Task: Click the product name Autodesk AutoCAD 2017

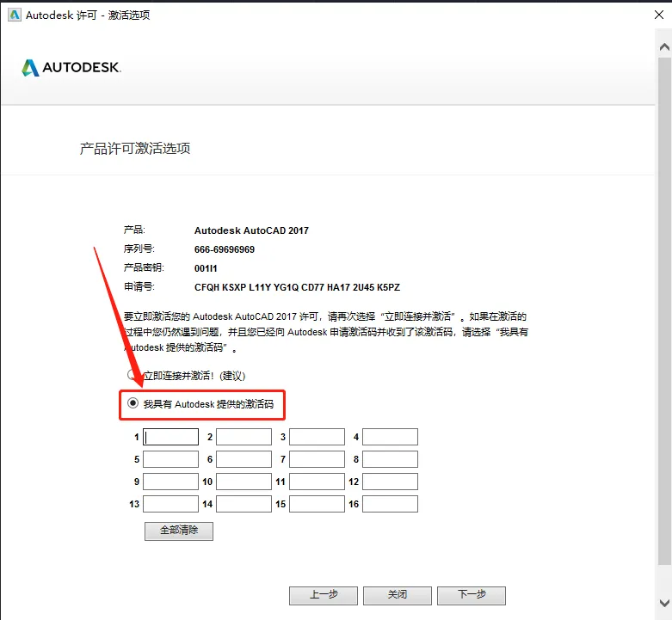Action: click(251, 230)
